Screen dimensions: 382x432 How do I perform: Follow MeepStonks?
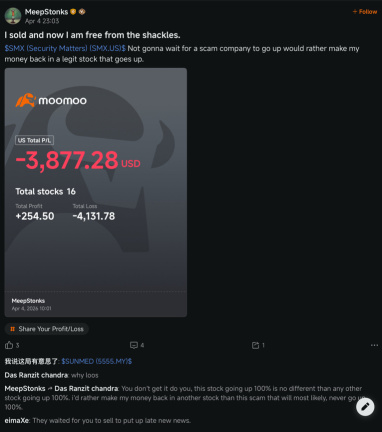click(365, 12)
